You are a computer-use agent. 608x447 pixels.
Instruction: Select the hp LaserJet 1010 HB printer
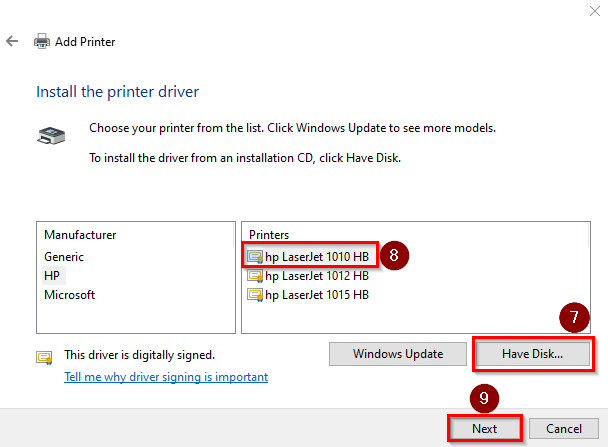317,256
